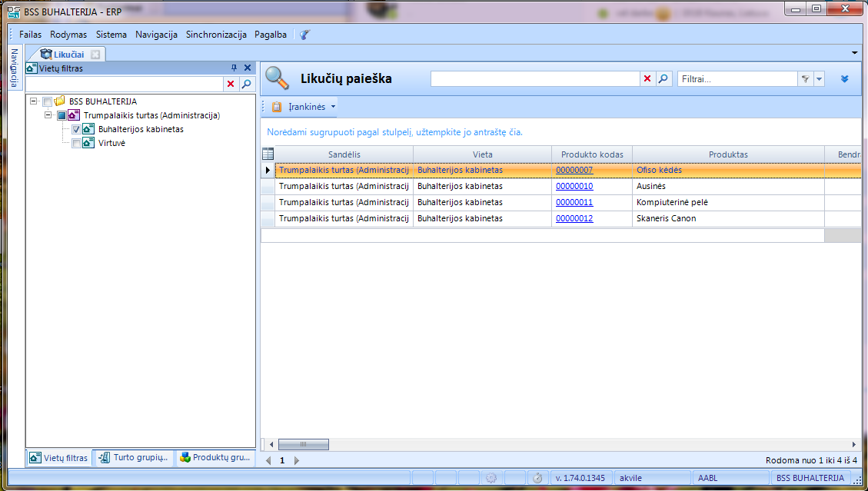Open the Navigacija menu
This screenshot has width=868, height=491.
tap(156, 35)
